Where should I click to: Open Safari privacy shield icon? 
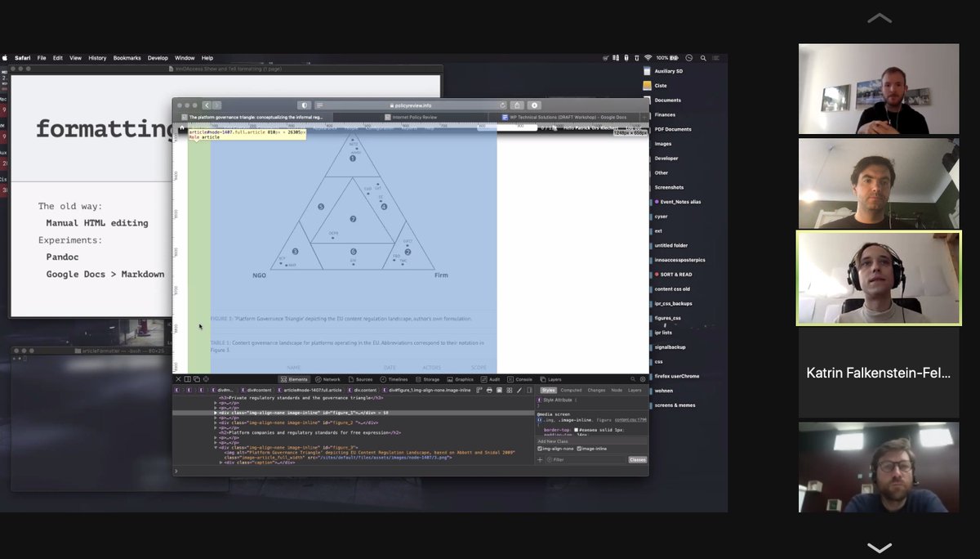[305, 105]
